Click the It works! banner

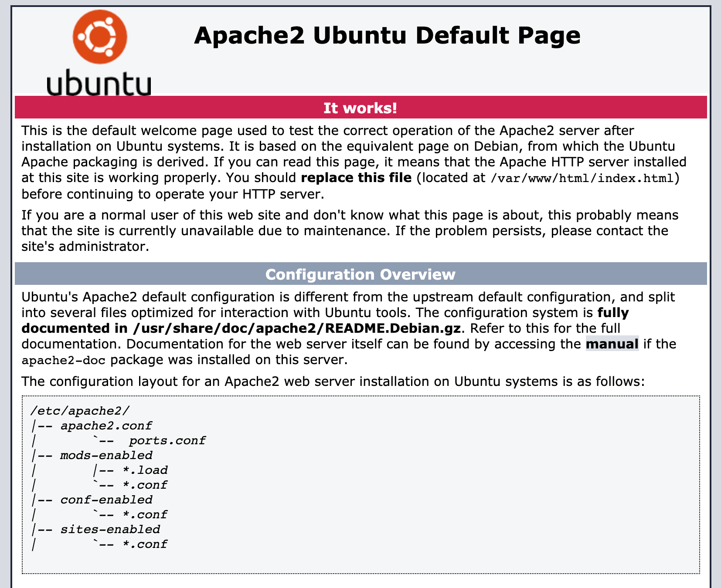coord(360,108)
